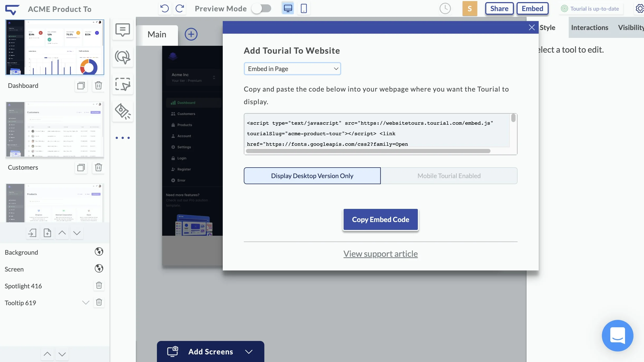Delete the Customers screen
The height and width of the screenshot is (362, 644).
tap(98, 167)
